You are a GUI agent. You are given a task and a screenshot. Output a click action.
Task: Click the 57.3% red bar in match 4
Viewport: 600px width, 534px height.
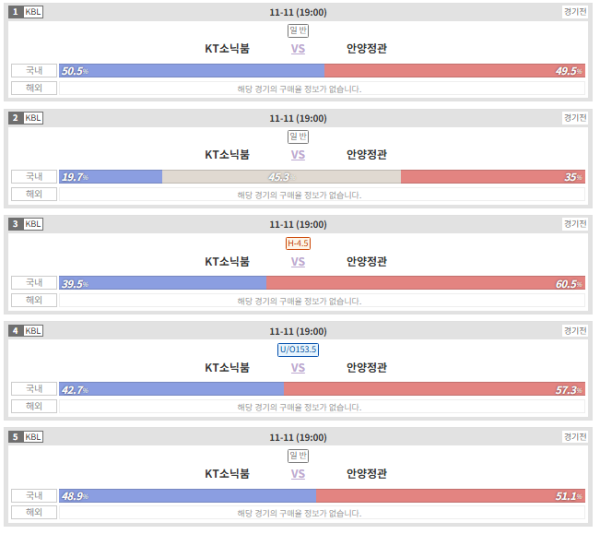click(x=435, y=389)
